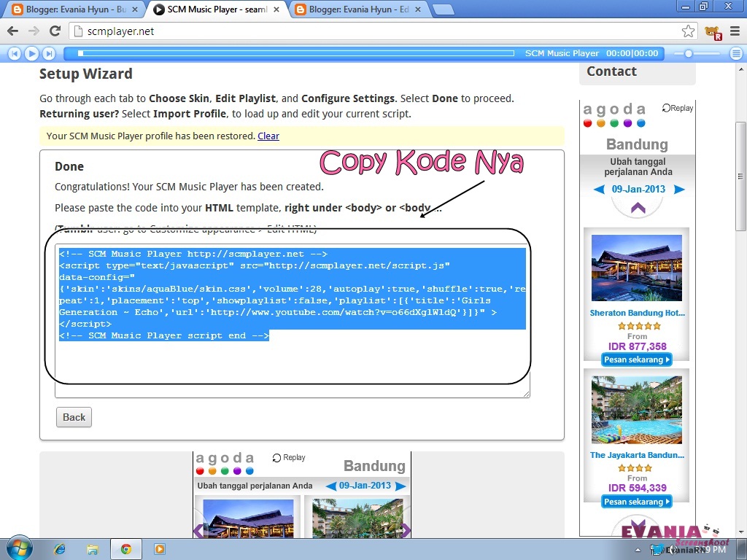Screen dimensions: 747x560
Task: Go back with browser back arrow
Action: pyautogui.click(x=13, y=31)
